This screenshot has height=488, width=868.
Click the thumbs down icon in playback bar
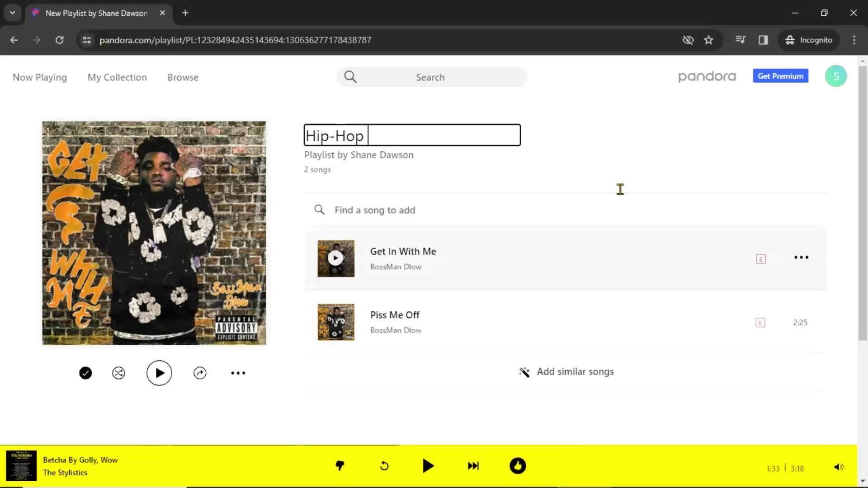tap(340, 465)
